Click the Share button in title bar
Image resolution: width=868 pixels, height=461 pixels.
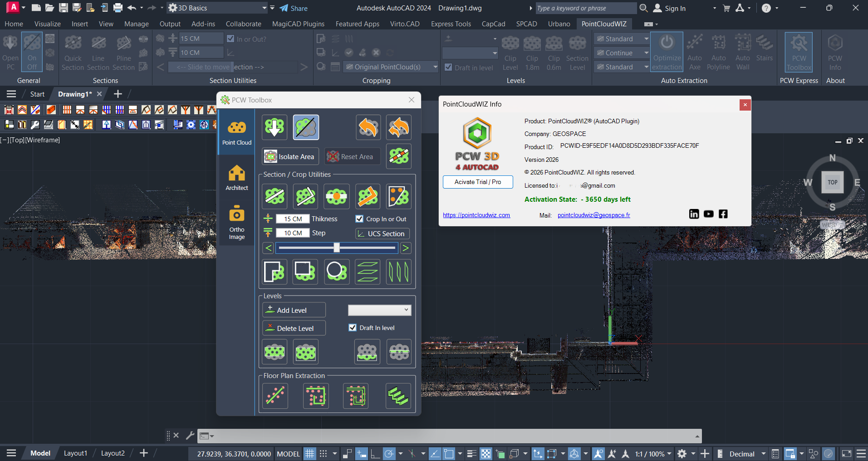(294, 8)
